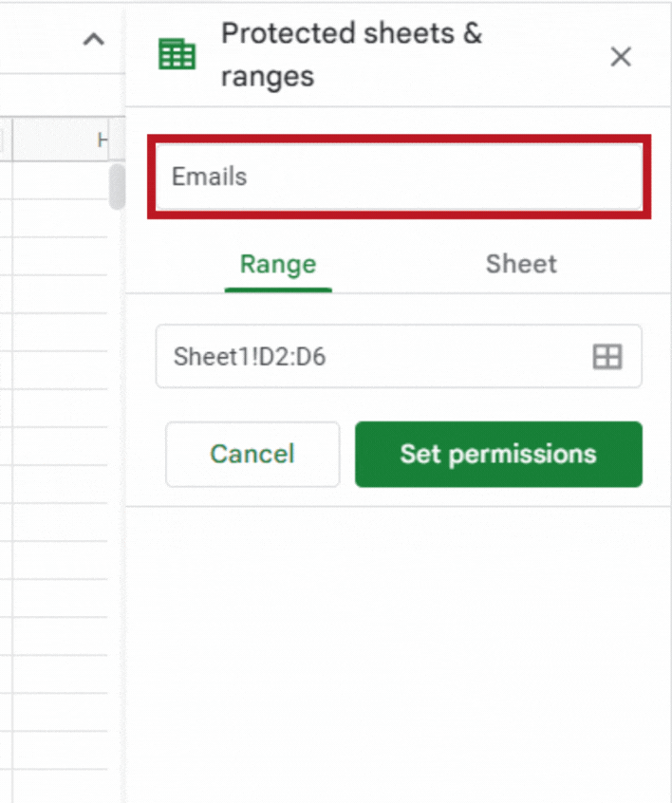Click the grid icon inside the range field
This screenshot has width=672, height=803.
coord(607,356)
